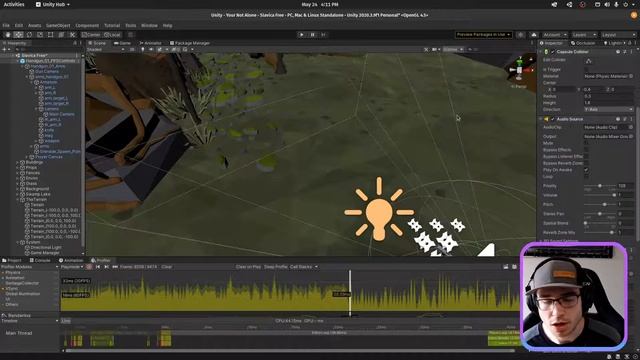Viewport: 640px width, 360px height.
Task: Click the Capsule Collider component icon
Action: [x=546, y=52]
